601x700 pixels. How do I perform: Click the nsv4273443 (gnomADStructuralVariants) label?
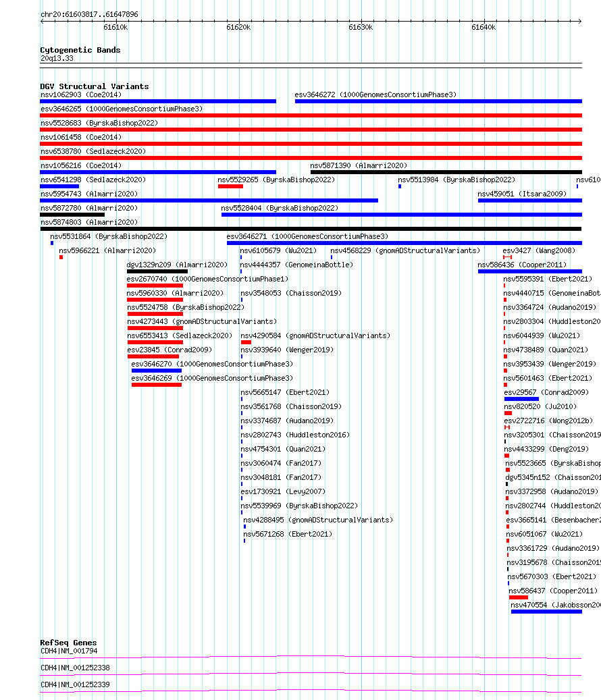202,322
